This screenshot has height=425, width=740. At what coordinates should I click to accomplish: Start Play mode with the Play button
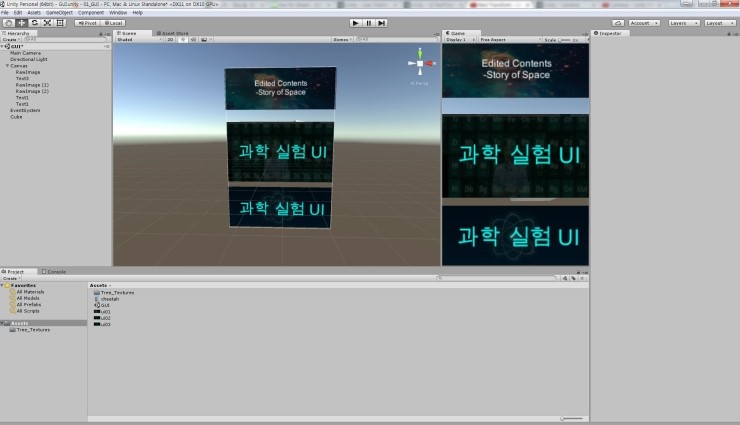[x=356, y=23]
